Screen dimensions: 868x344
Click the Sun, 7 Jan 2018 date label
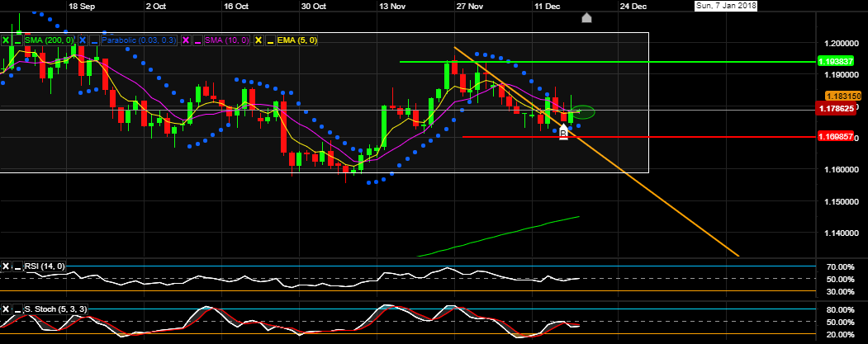point(726,6)
